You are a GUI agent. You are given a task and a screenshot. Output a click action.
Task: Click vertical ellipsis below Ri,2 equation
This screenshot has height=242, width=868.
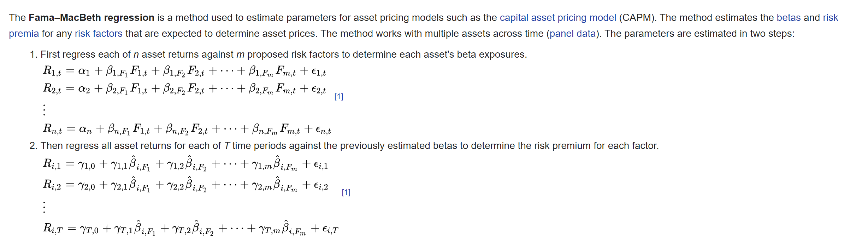click(44, 207)
